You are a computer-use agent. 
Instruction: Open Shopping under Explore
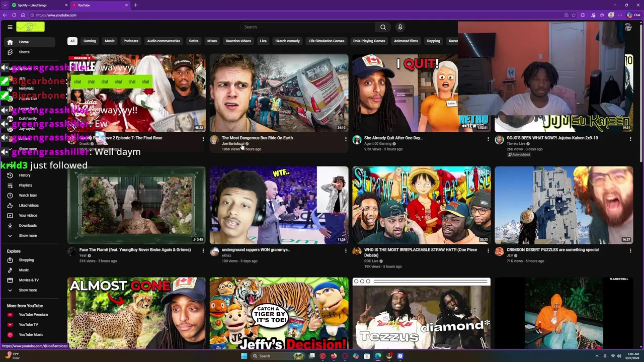pyautogui.click(x=29, y=260)
